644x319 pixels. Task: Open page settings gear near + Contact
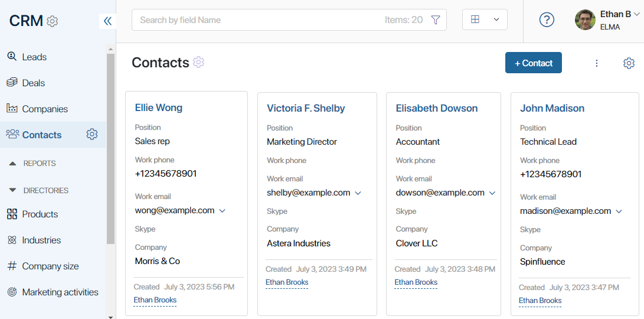[x=629, y=63]
